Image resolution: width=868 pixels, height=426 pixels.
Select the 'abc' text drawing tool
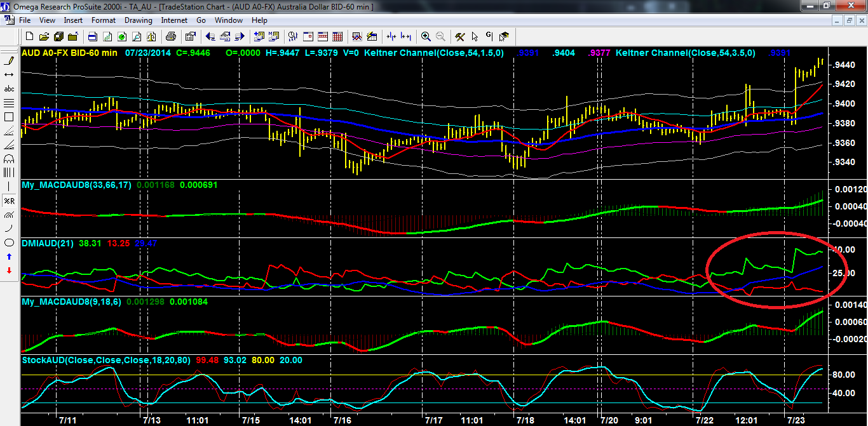[x=10, y=89]
